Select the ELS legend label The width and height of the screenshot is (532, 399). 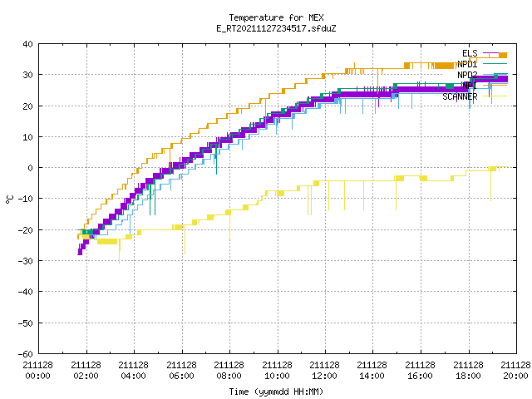point(470,53)
